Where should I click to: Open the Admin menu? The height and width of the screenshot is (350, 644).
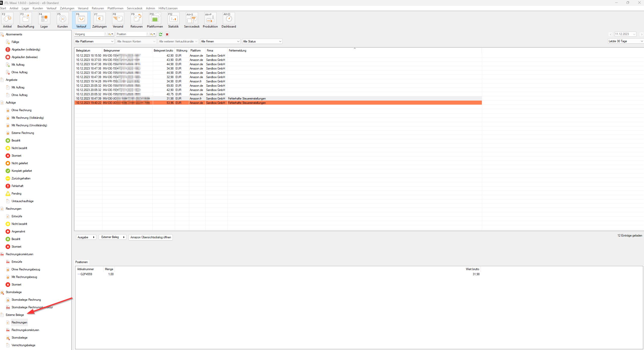pos(150,8)
